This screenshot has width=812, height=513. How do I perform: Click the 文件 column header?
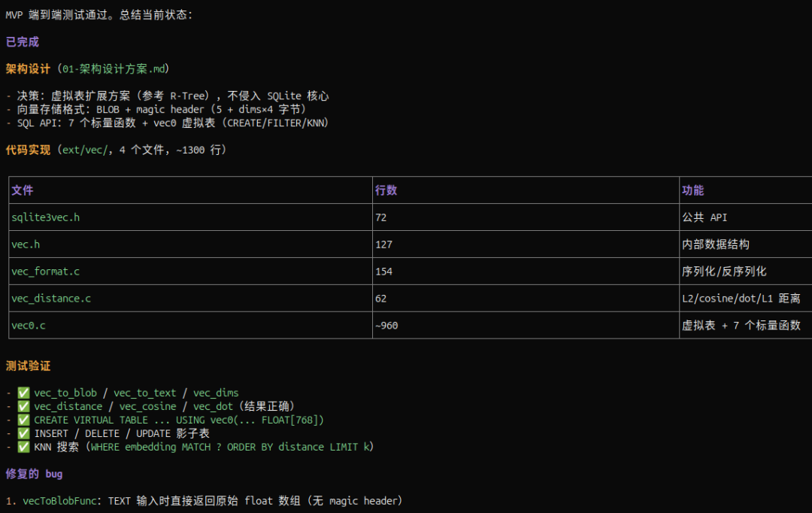(x=23, y=190)
